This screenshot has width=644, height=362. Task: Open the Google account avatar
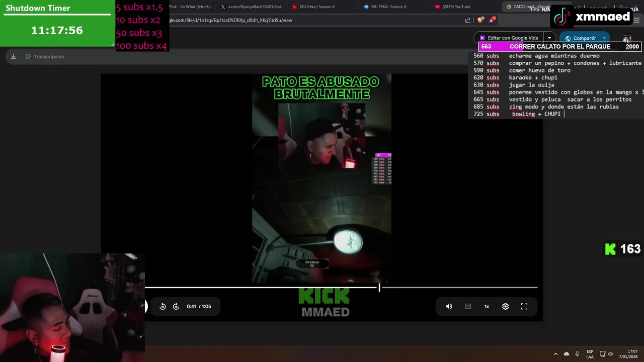click(x=627, y=38)
